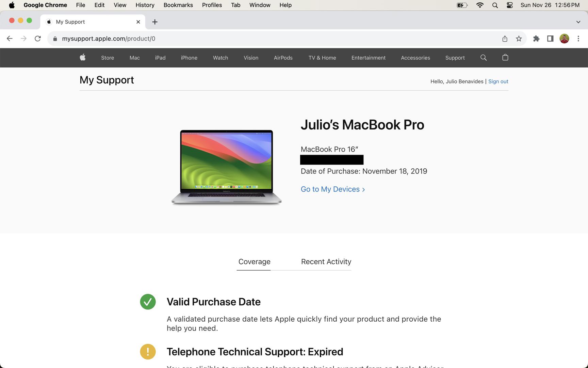Open the Vision navigation link
The width and height of the screenshot is (588, 368).
(251, 58)
